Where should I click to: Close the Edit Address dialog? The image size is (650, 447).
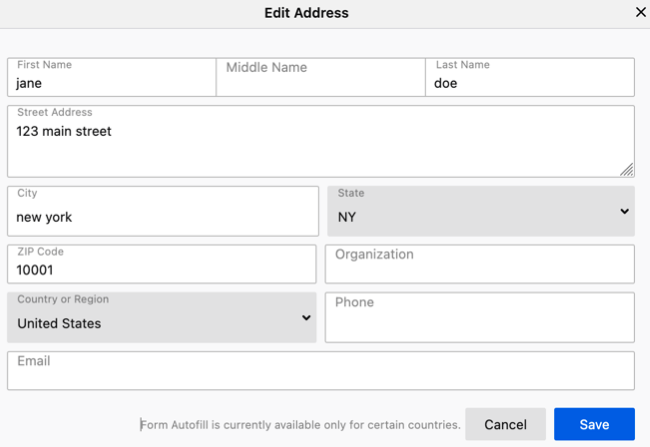pyautogui.click(x=641, y=13)
